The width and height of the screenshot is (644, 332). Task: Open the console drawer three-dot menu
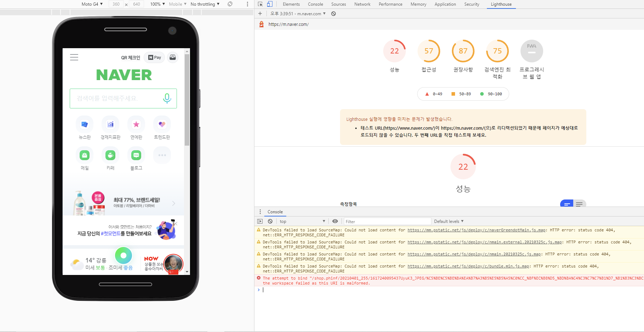click(260, 212)
